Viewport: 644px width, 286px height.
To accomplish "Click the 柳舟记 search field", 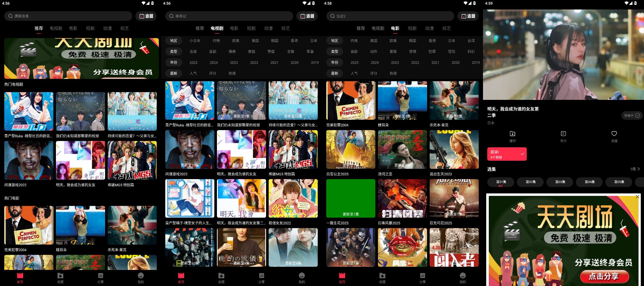I will coord(229,16).
